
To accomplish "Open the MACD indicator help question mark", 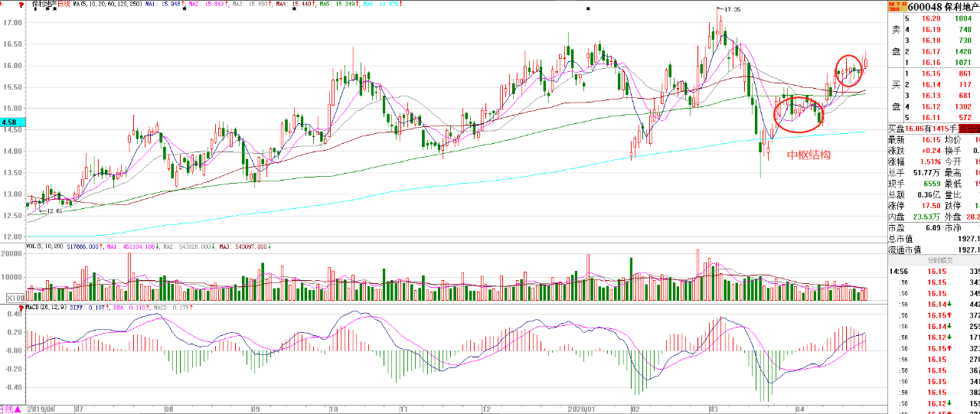I will pyautogui.click(x=21, y=307).
